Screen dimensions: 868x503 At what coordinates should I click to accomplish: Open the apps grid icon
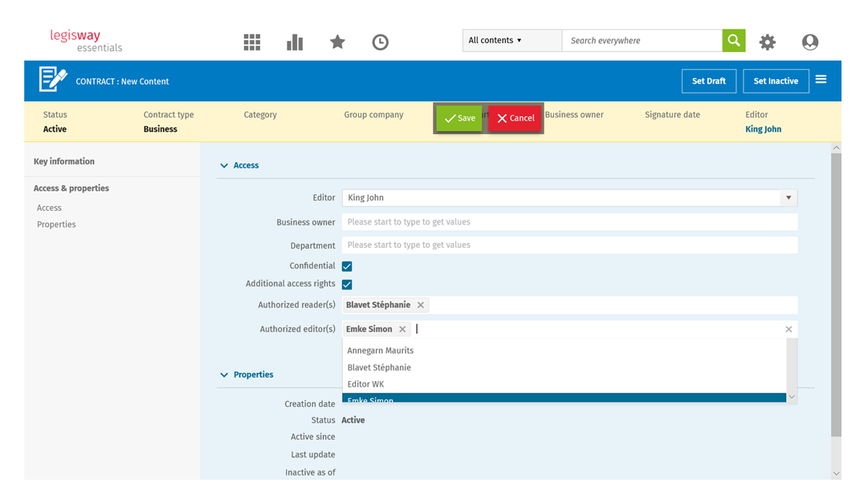point(252,42)
